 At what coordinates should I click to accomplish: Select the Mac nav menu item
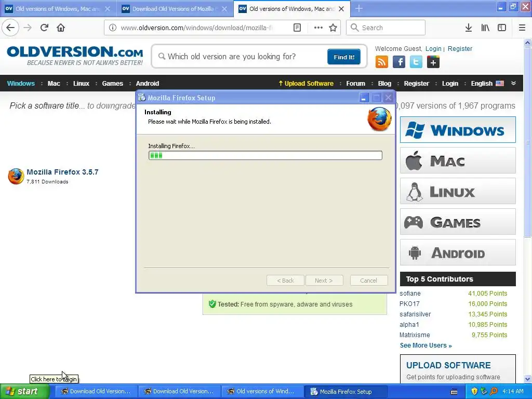54,83
